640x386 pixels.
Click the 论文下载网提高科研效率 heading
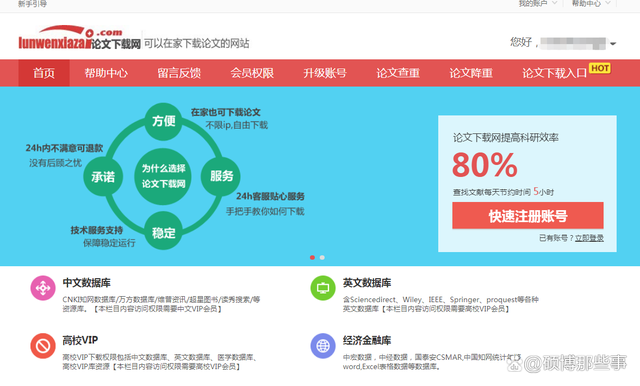tap(505, 138)
